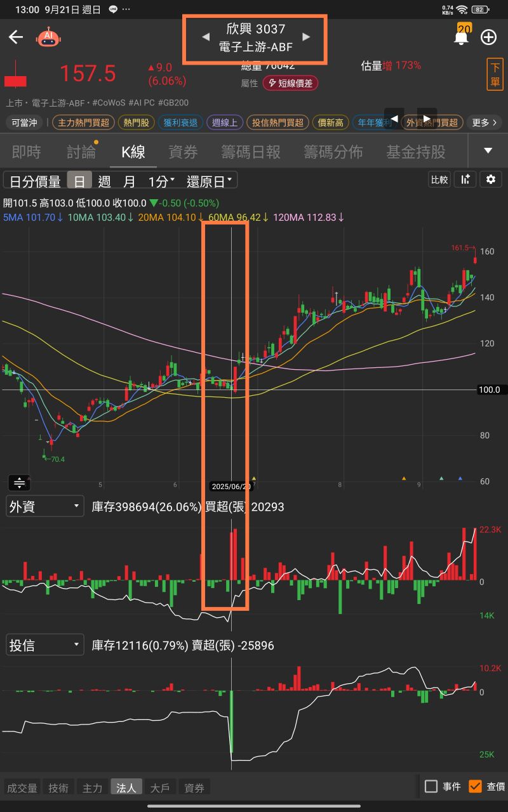Screen dimensions: 508x812
Task: Switch to the 即時 tab
Action: coord(26,152)
